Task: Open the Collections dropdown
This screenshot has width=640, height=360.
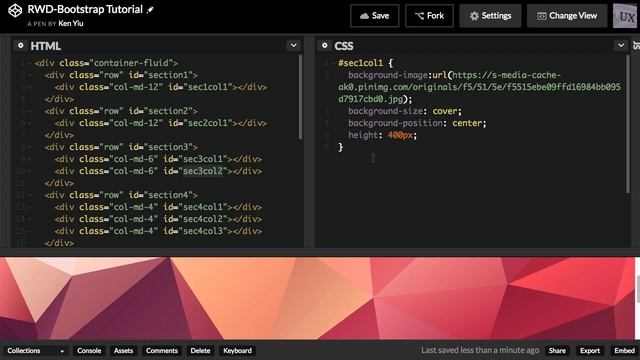Action: tap(36, 351)
